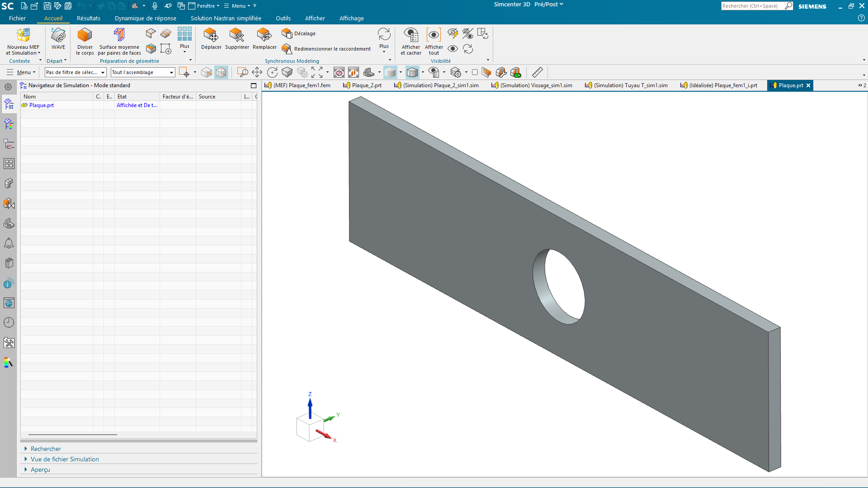Toggle the small square checkbox in view toolbar
Image resolution: width=868 pixels, height=488 pixels.
475,72
